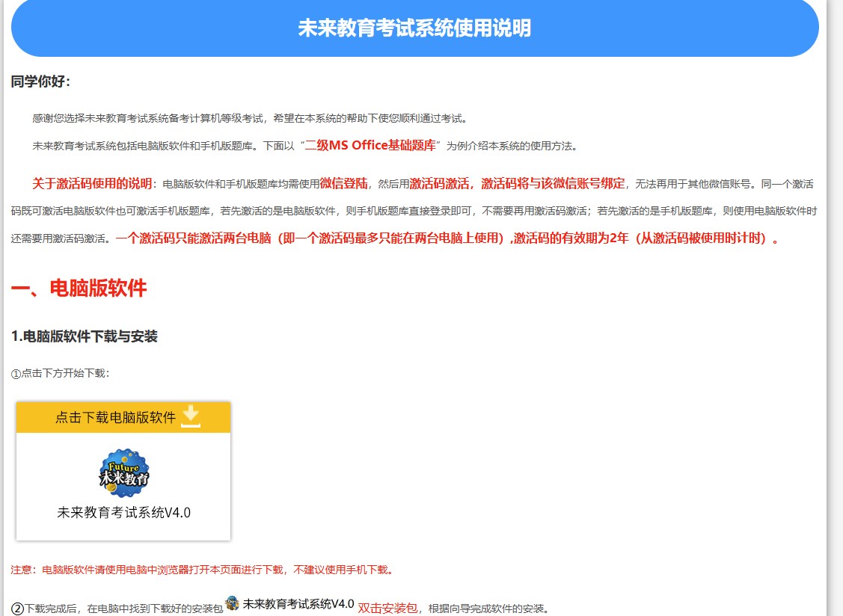Click the white download arrow icon
This screenshot has width=843, height=616.
(x=191, y=416)
